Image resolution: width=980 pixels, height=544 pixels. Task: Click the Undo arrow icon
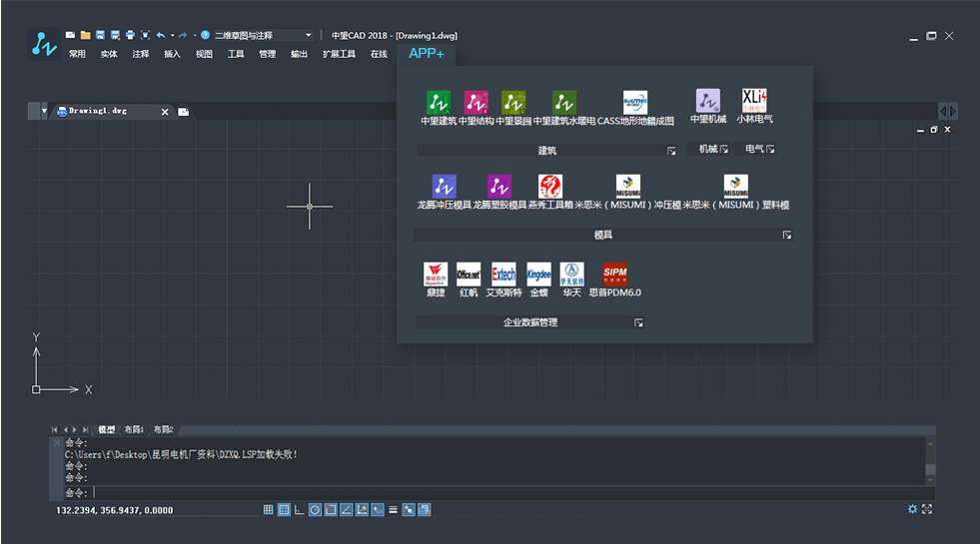161,35
